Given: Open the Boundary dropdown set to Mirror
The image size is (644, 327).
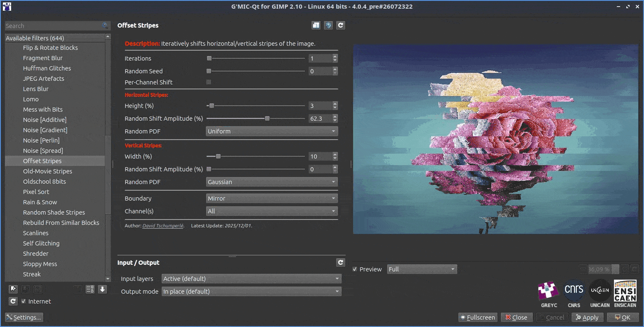Looking at the screenshot, I should (x=272, y=198).
